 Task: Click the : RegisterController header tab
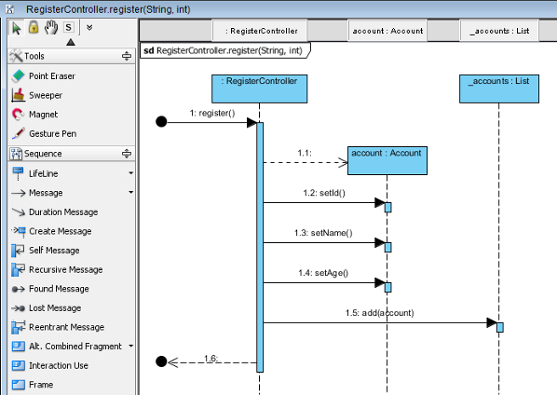coord(260,31)
